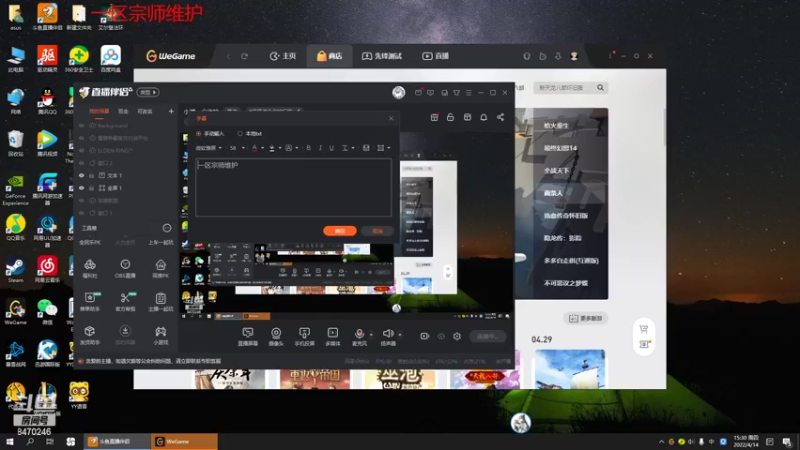
Task: Click the WeGame search input box
Action: click(x=564, y=88)
